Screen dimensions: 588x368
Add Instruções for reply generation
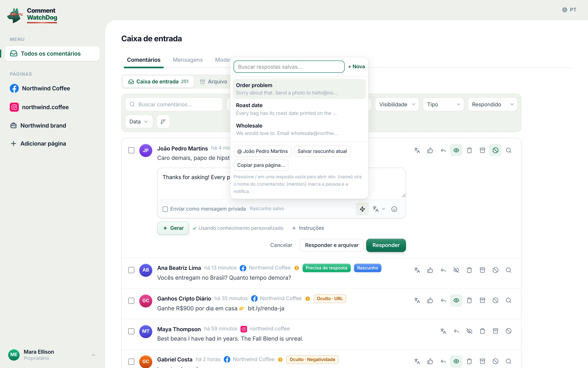click(308, 228)
